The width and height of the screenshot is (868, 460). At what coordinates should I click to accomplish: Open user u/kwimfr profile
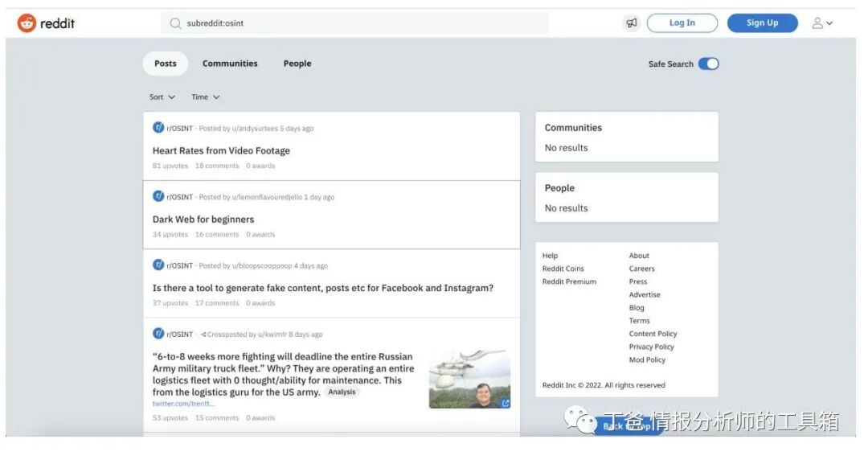(272, 335)
